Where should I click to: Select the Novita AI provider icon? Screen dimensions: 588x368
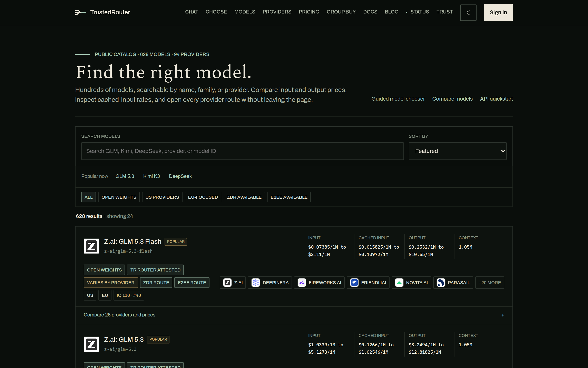click(x=399, y=283)
